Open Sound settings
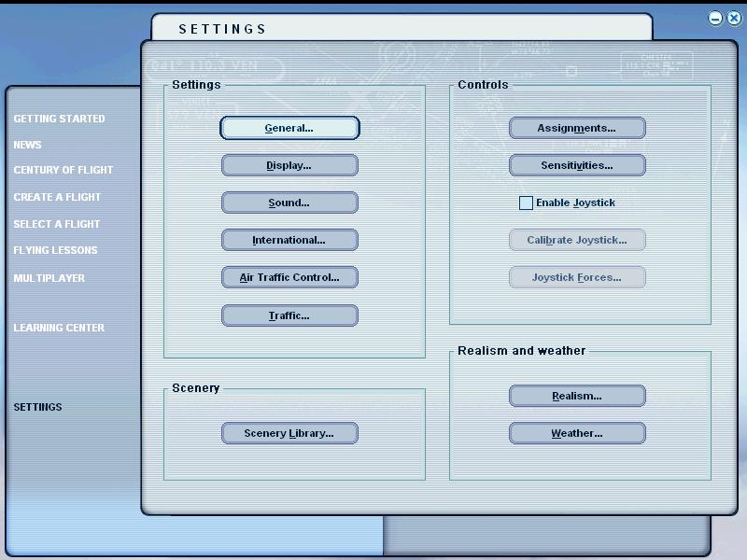This screenshot has width=747, height=560. pyautogui.click(x=289, y=203)
